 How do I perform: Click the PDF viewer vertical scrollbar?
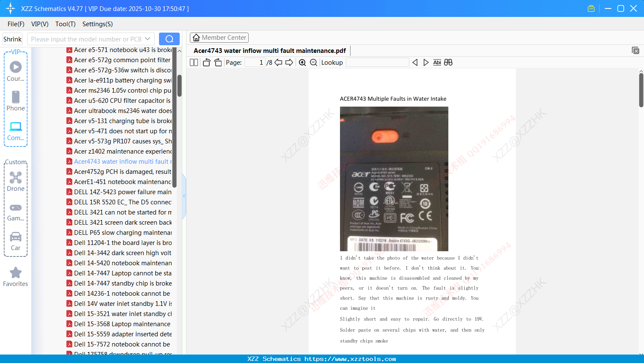pos(641,90)
